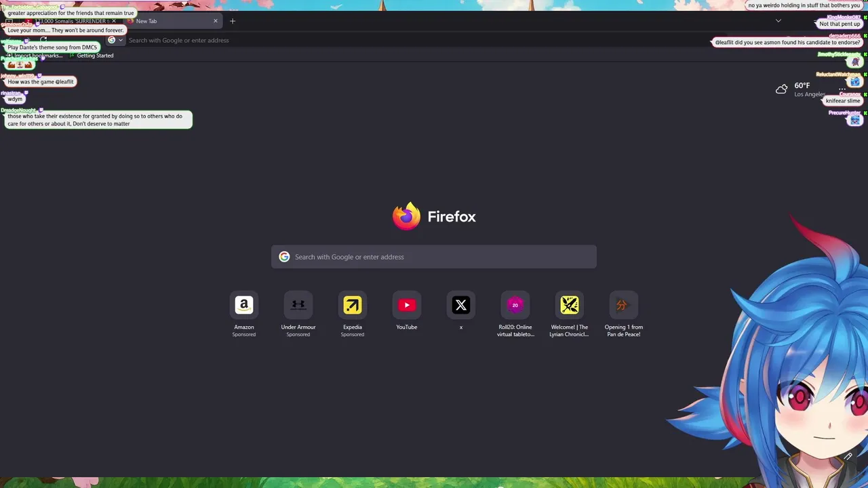Click Import bookmarks in bookmarks toolbar
This screenshot has height=488, width=868.
click(34, 56)
